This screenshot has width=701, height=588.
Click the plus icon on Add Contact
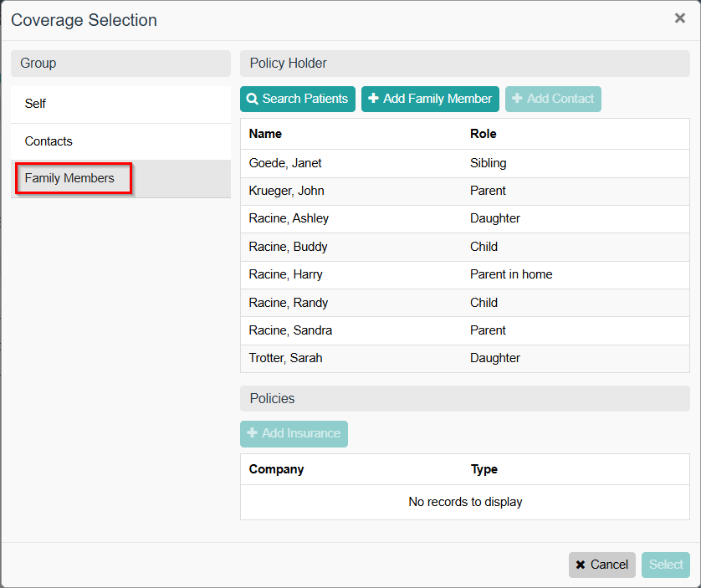tap(517, 99)
